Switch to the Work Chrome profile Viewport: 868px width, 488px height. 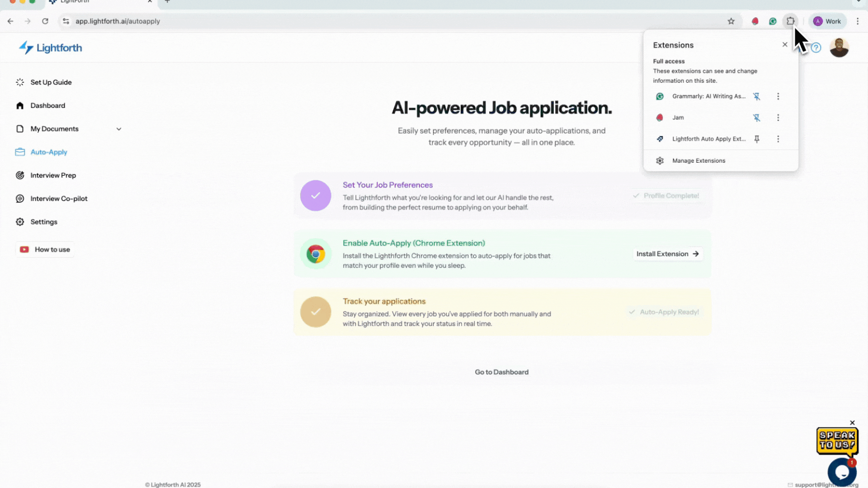[x=827, y=21]
